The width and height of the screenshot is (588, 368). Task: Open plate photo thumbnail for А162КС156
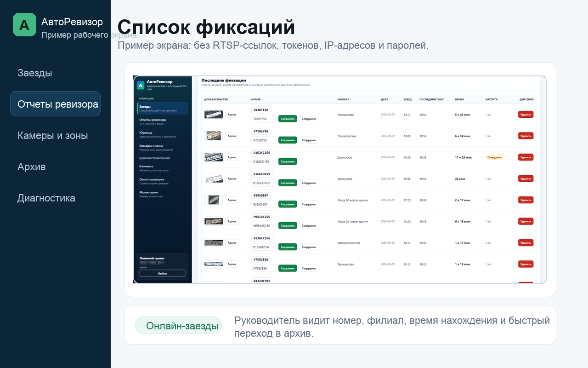[x=214, y=157]
